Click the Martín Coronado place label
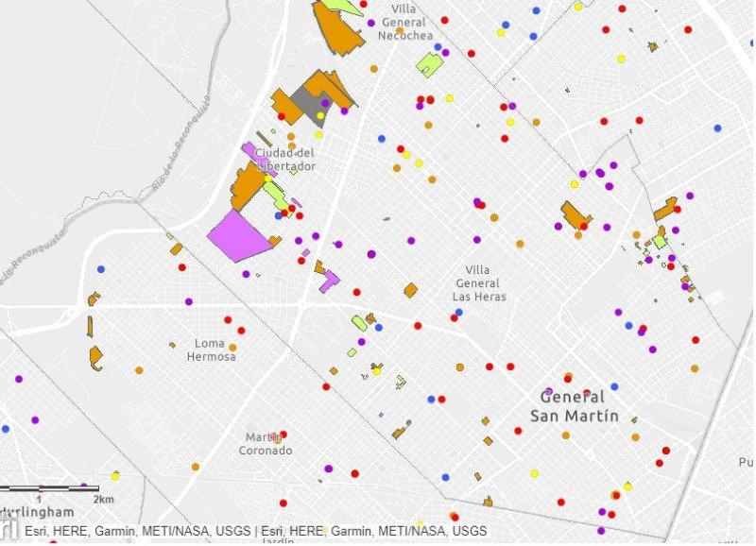 [x=266, y=444]
